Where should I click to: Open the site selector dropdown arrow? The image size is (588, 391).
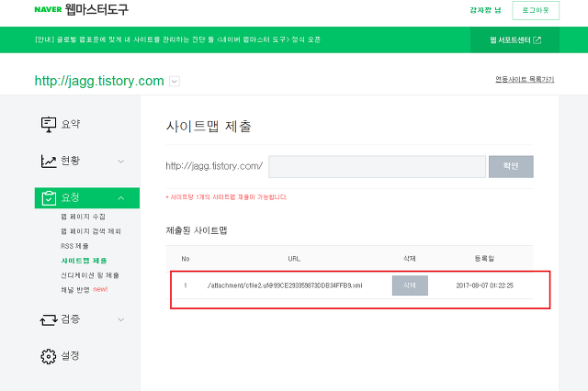point(175,81)
